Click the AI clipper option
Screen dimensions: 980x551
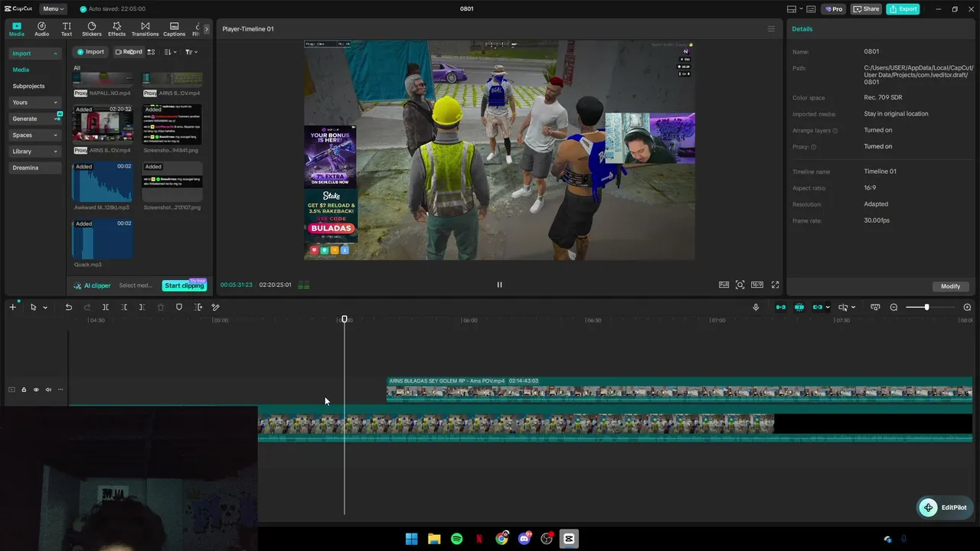coord(93,285)
